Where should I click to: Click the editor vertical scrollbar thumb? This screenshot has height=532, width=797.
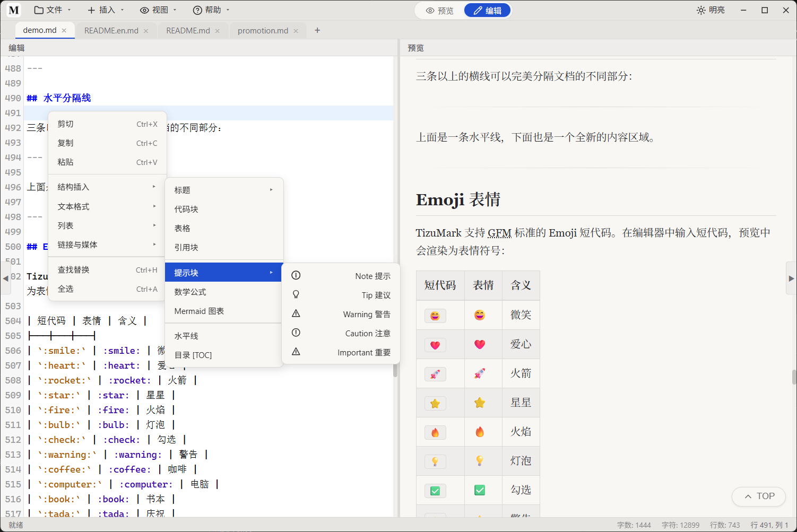click(395, 370)
